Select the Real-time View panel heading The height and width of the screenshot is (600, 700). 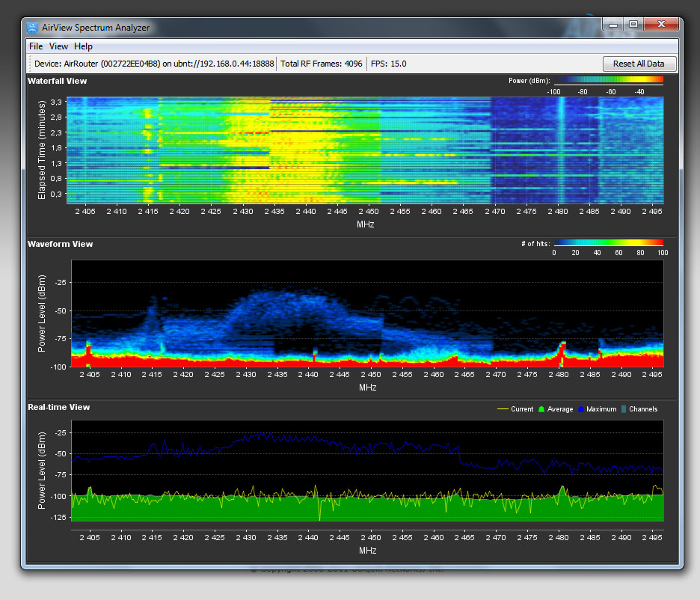58,407
